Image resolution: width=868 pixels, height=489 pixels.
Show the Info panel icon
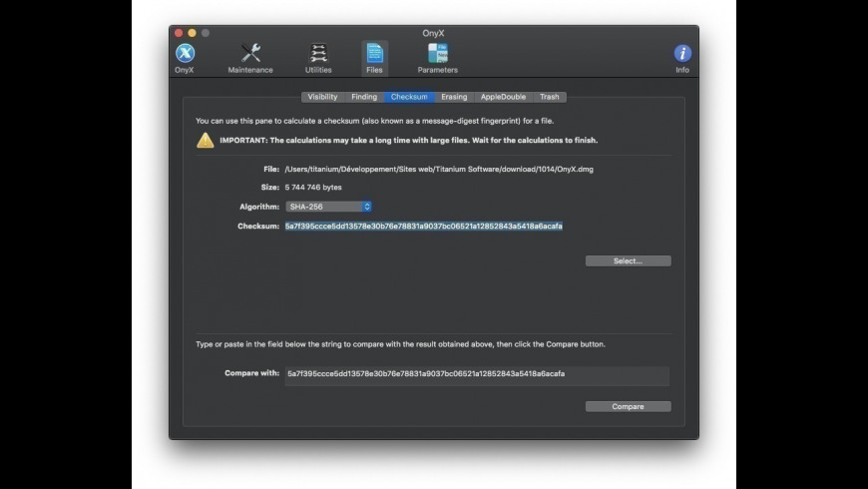point(682,58)
